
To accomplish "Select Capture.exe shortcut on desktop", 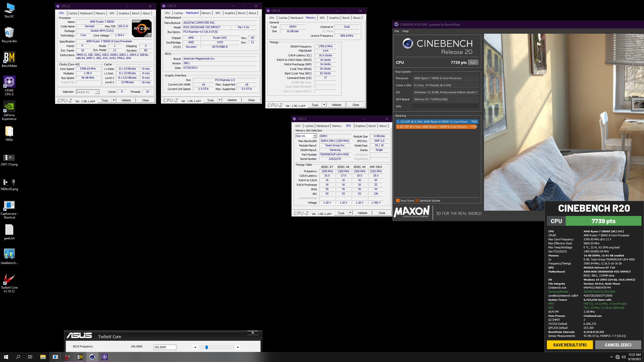I will click(x=9, y=209).
